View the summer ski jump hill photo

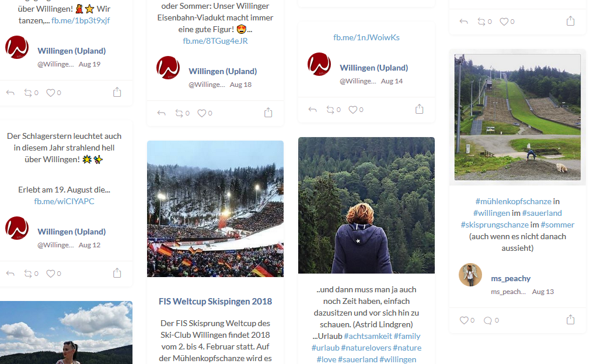pos(518,117)
